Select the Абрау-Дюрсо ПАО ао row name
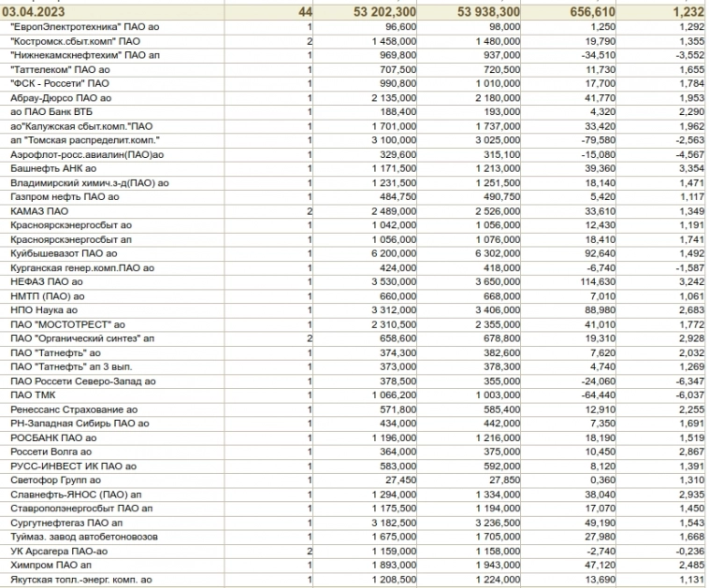This screenshot has height=588, width=709. pyautogui.click(x=62, y=97)
